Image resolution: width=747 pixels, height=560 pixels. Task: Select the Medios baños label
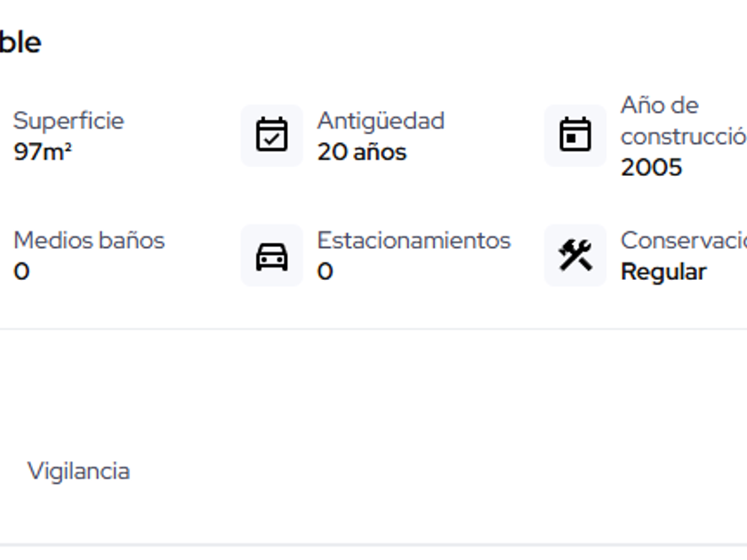click(x=89, y=240)
